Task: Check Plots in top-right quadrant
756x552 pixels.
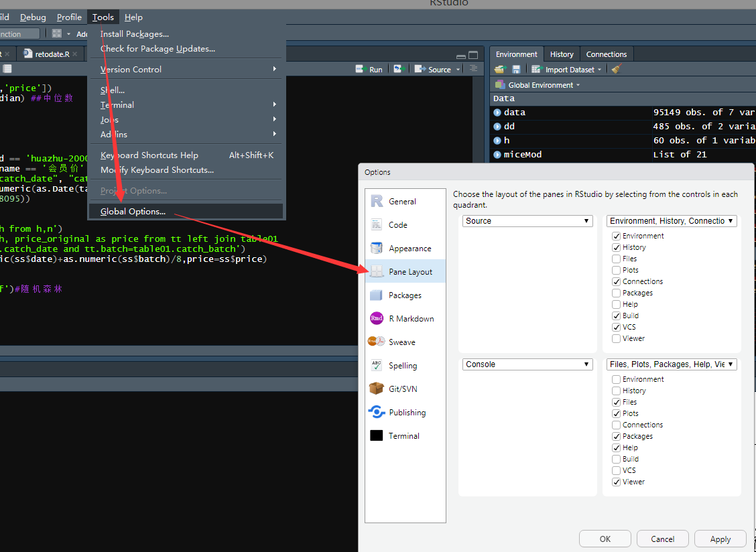Action: pos(616,271)
